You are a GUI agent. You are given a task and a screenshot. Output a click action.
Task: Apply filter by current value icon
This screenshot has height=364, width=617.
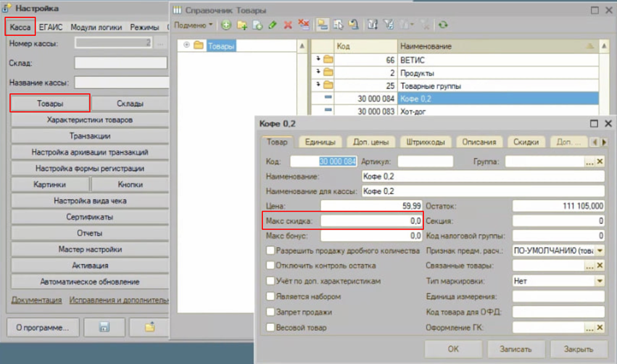coord(389,25)
